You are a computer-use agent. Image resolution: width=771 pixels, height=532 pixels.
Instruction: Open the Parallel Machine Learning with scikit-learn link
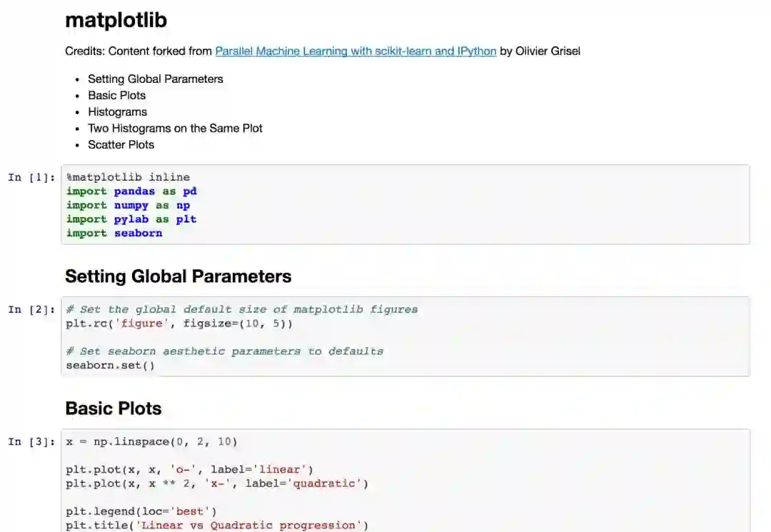click(356, 51)
